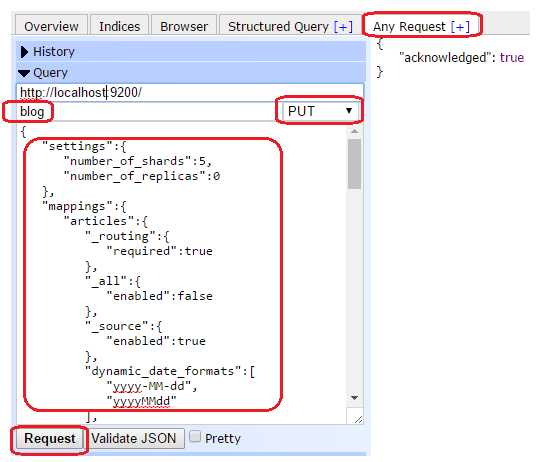Send the query with Request button
Viewport: 536px width, 462px height.
coord(50,438)
